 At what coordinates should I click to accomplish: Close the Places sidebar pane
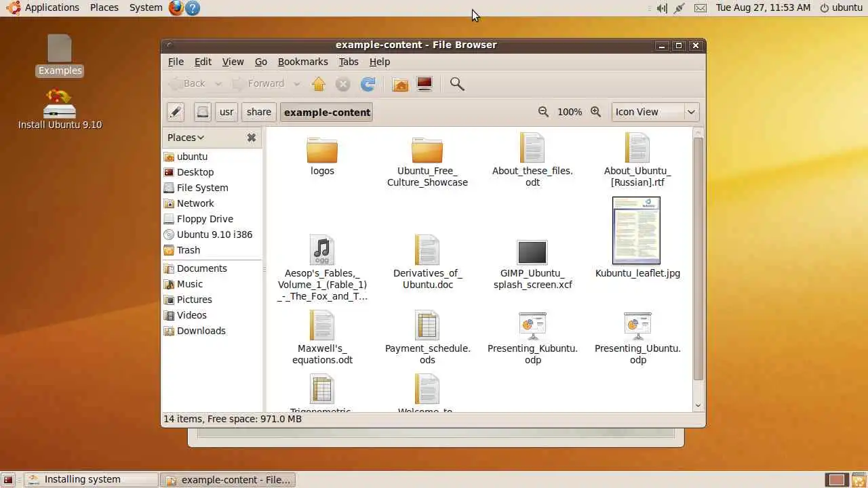252,138
